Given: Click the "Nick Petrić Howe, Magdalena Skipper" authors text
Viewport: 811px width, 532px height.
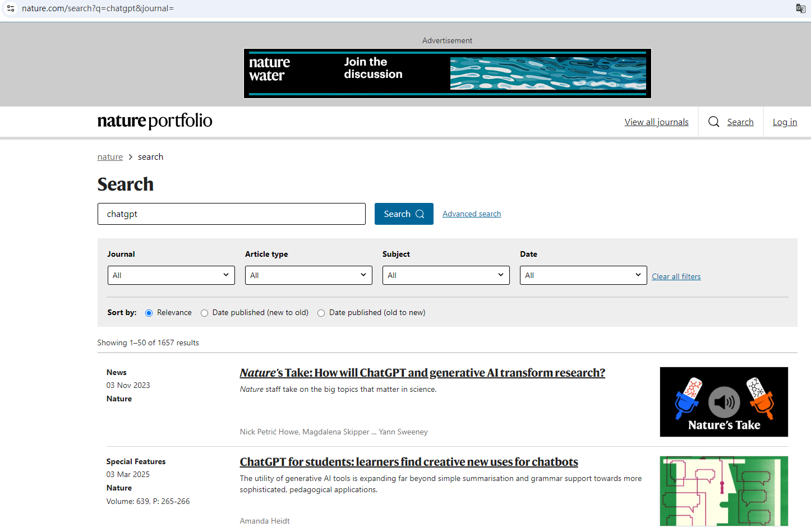Looking at the screenshot, I should [x=305, y=432].
